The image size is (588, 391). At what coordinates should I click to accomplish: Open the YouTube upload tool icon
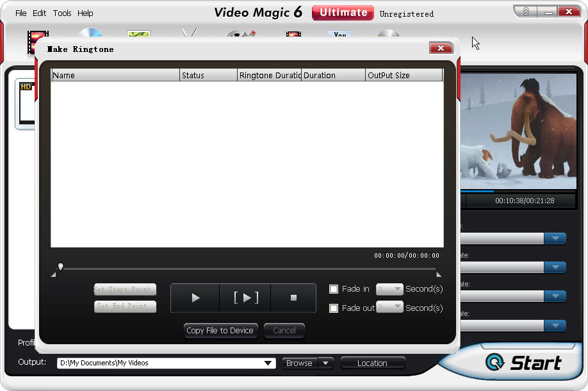pos(339,35)
